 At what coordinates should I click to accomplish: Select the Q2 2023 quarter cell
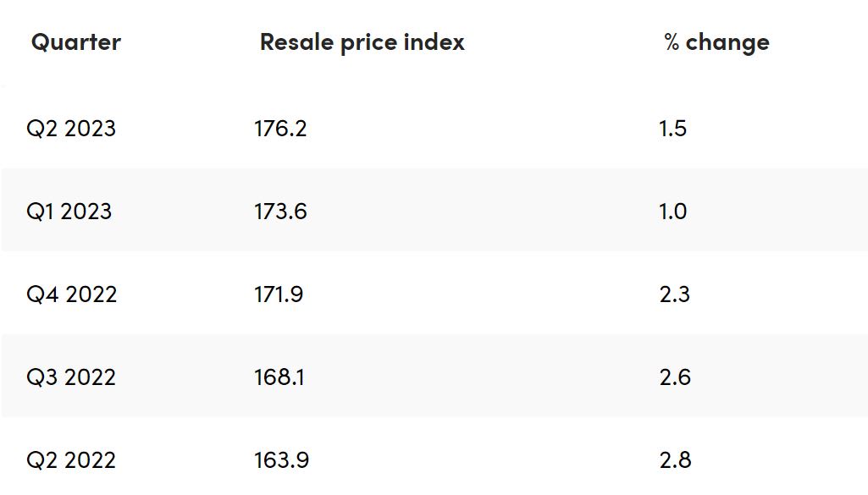click(71, 129)
